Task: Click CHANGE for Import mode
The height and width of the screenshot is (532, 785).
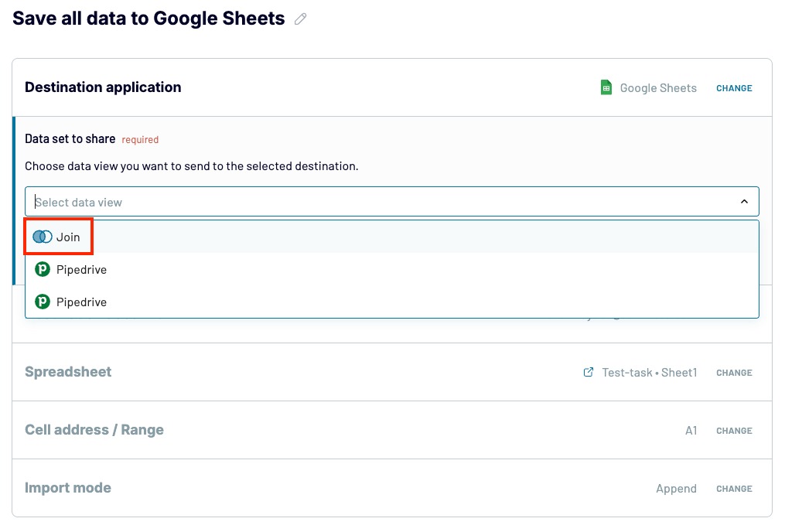Action: pyautogui.click(x=734, y=489)
